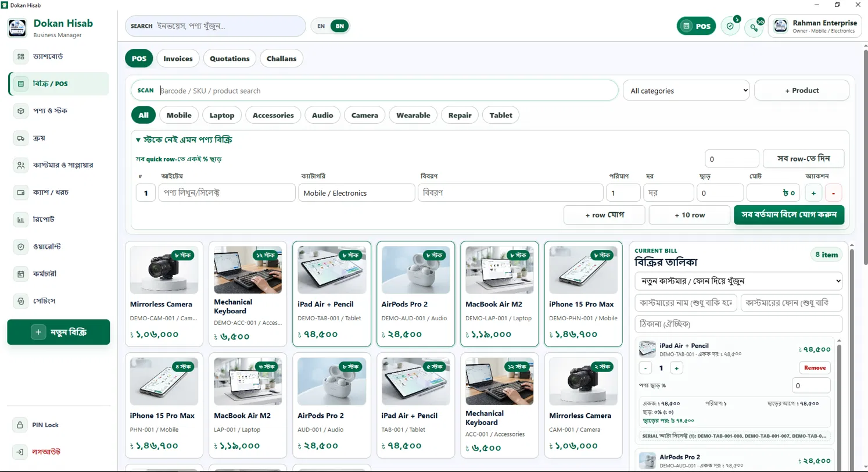Focus the top SEARCH field
The image size is (868, 472).
[x=216, y=26]
